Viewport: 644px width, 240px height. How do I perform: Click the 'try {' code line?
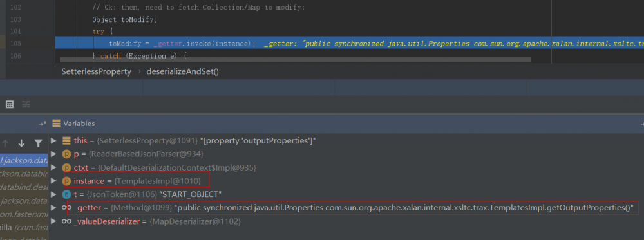click(102, 32)
